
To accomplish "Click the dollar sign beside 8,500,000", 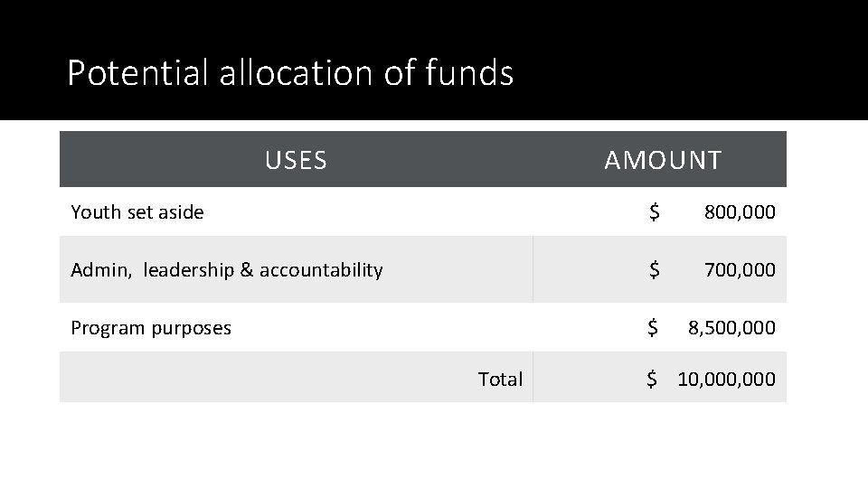I will click(652, 328).
